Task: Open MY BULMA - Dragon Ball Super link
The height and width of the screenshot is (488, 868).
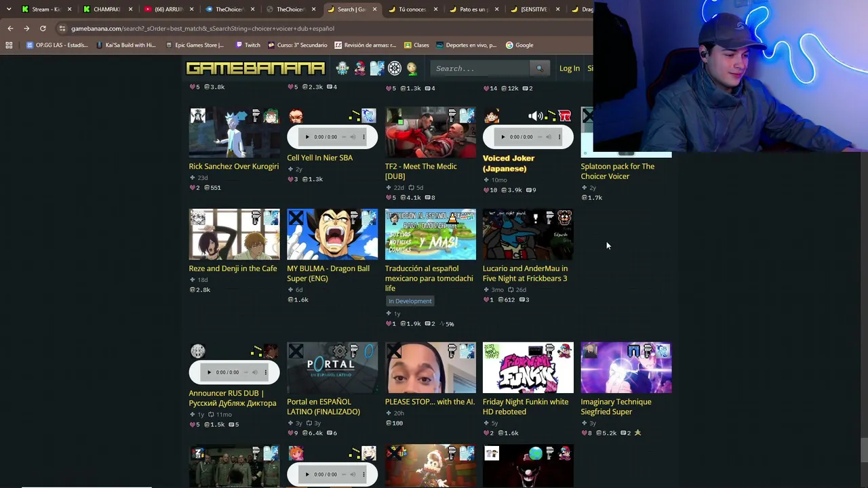Action: [328, 273]
